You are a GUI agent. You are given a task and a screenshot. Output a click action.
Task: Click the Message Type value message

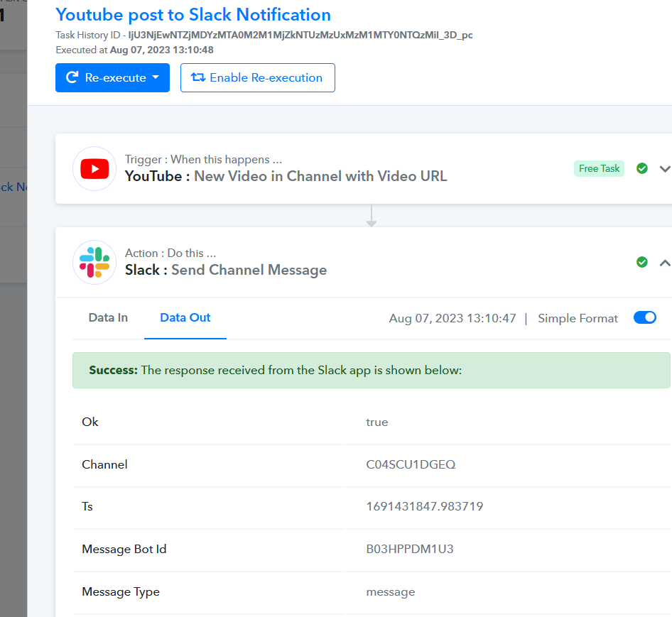pos(391,592)
